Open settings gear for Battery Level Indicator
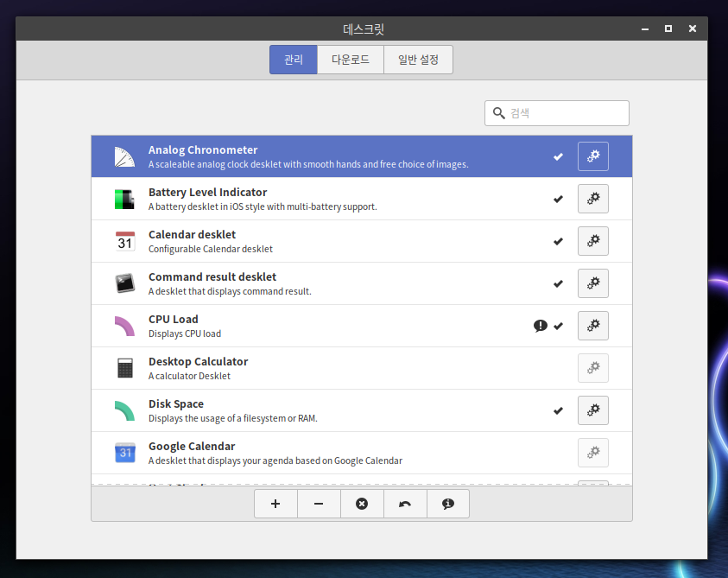Image resolution: width=728 pixels, height=578 pixels. tap(593, 199)
